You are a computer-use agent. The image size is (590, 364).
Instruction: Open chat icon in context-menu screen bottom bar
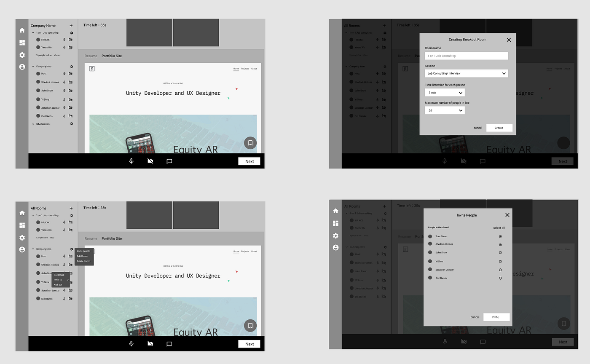click(x=169, y=344)
